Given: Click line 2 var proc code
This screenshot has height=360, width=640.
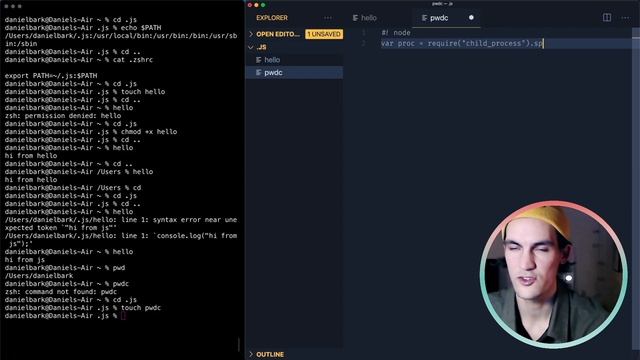Looking at the screenshot, I should [462, 43].
